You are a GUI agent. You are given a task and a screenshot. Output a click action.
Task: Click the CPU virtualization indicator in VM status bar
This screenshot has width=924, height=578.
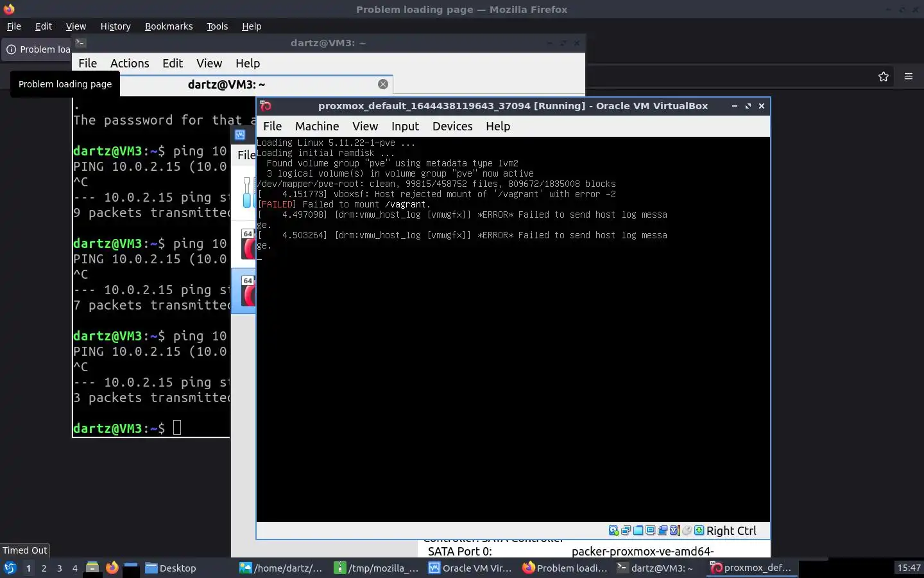(675, 530)
